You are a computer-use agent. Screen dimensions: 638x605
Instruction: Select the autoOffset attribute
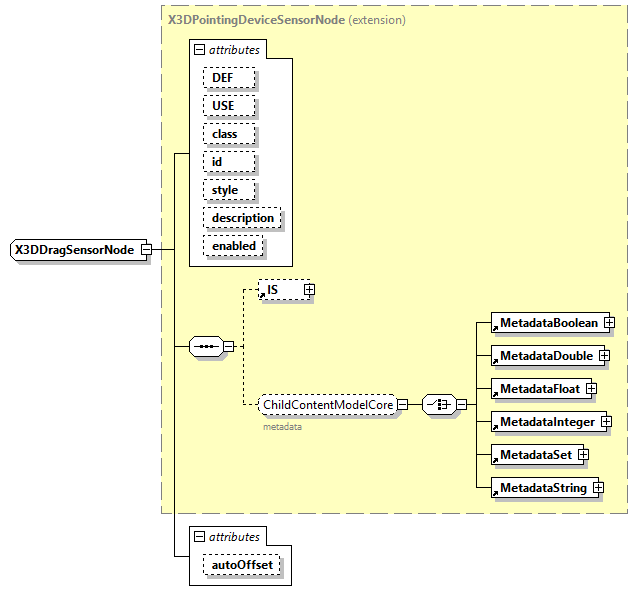[x=242, y=565]
